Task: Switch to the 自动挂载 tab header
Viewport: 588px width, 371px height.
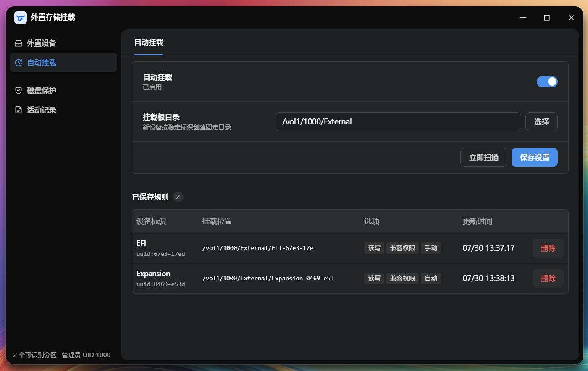Action: click(x=149, y=42)
